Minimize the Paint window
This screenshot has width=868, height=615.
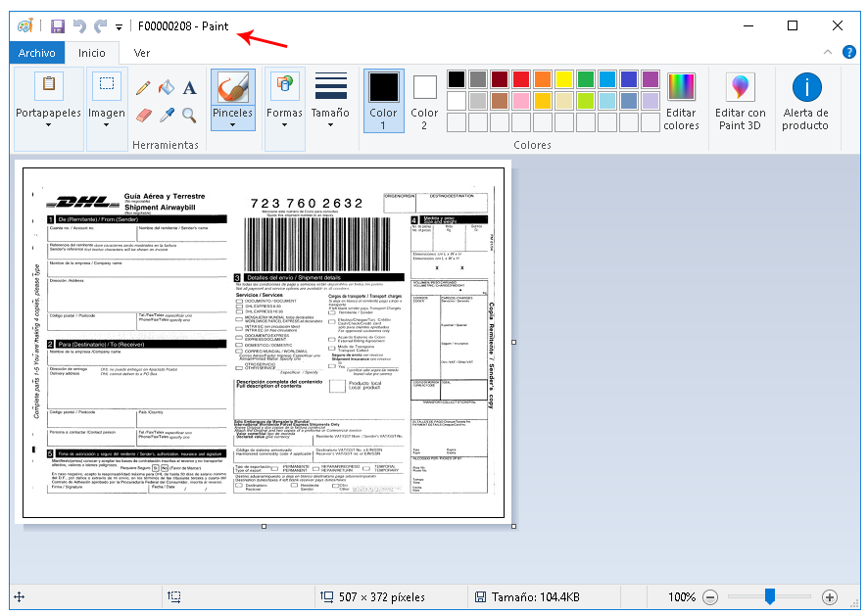point(748,26)
